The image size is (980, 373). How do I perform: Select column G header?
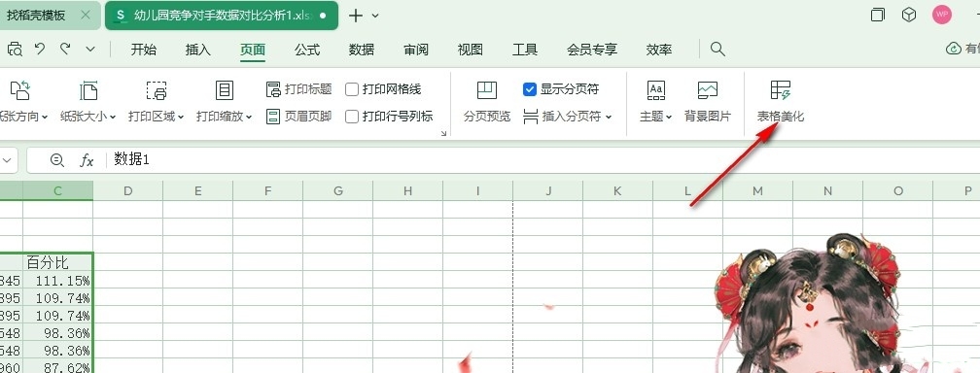pos(338,190)
